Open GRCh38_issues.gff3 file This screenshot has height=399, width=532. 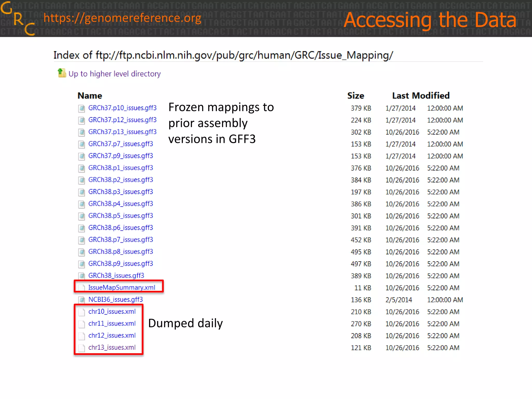[x=116, y=275]
